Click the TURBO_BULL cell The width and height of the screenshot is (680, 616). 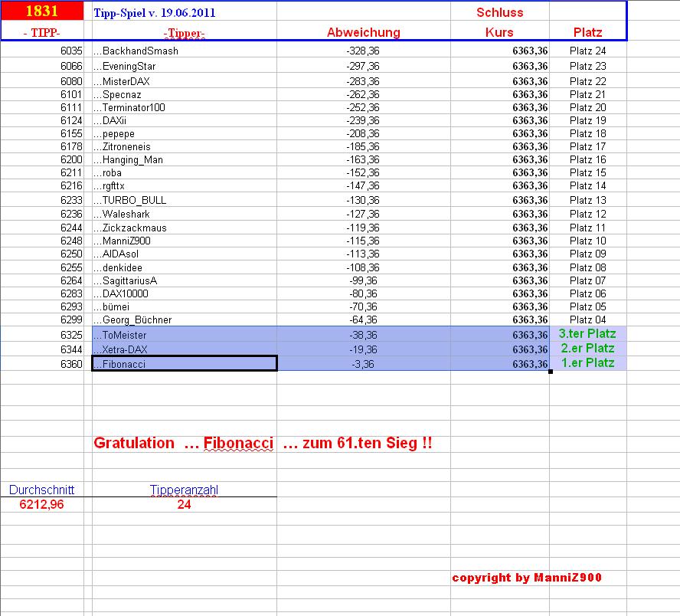185,200
